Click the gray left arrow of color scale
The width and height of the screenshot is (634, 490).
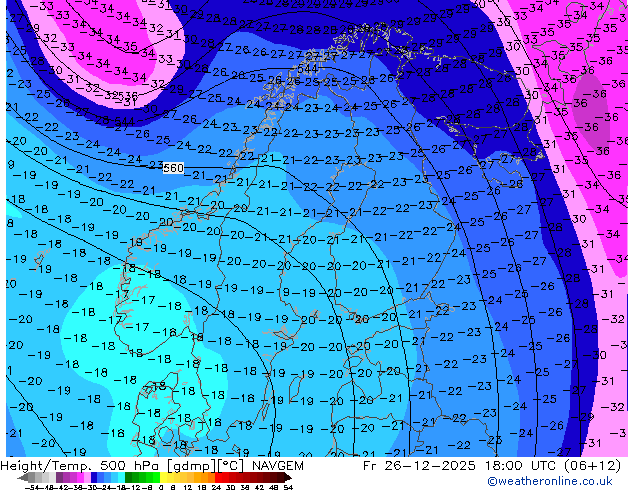click(23, 477)
